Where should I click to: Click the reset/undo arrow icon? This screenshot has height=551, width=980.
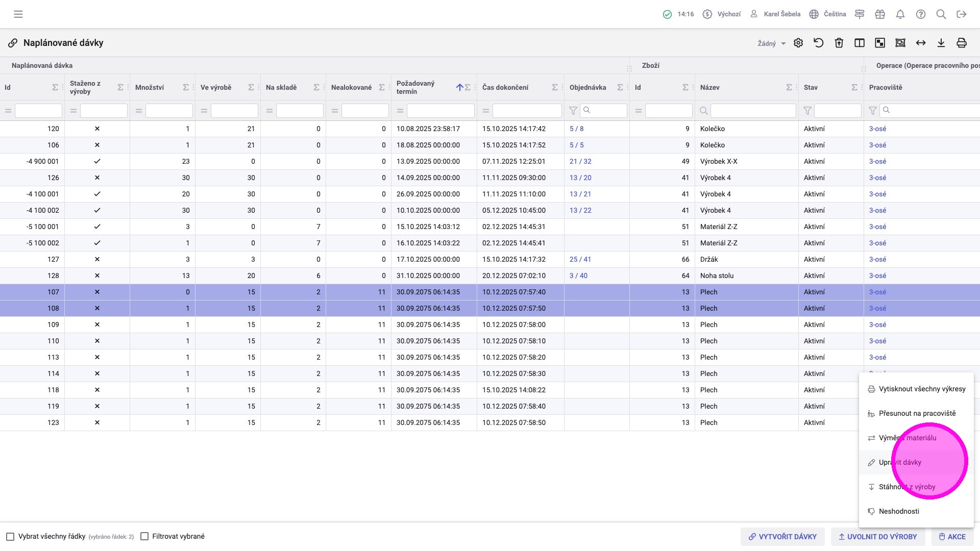(x=819, y=43)
